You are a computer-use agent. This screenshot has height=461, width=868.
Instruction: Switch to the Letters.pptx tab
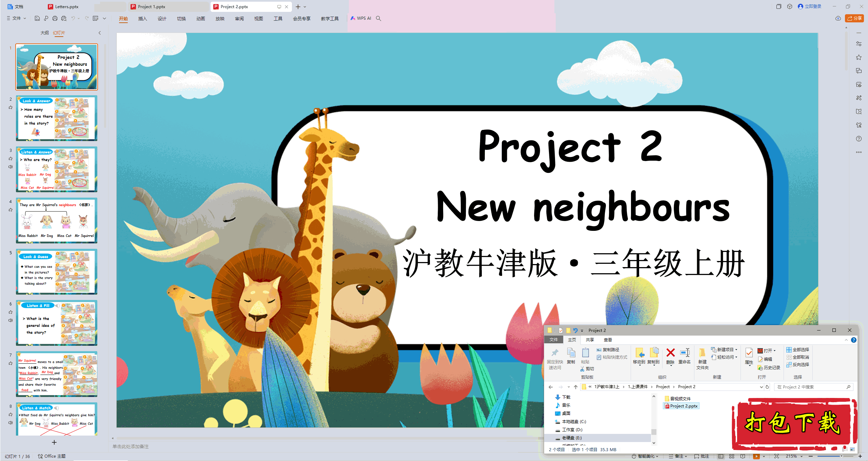(x=66, y=6)
